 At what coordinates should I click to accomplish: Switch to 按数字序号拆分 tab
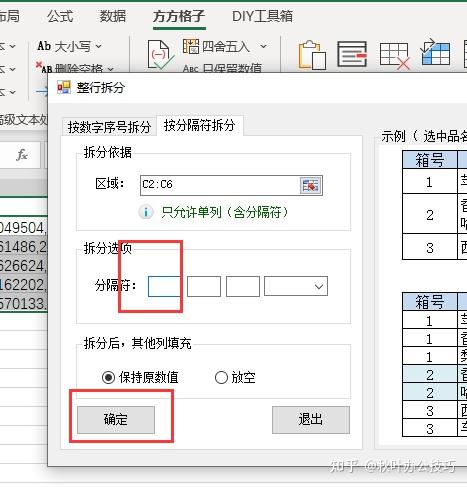point(109,127)
